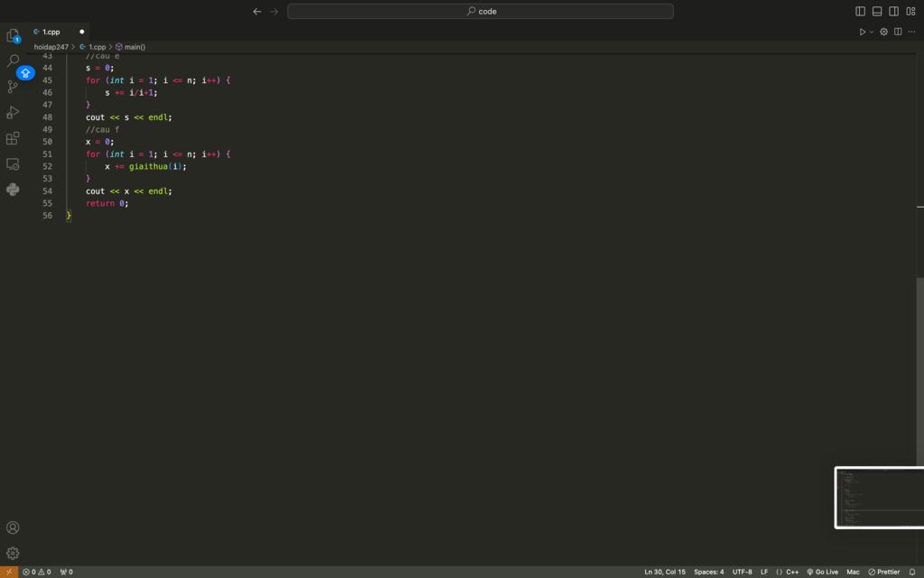The image size is (924, 578).
Task: Go forward using the right arrow
Action: [x=274, y=11]
